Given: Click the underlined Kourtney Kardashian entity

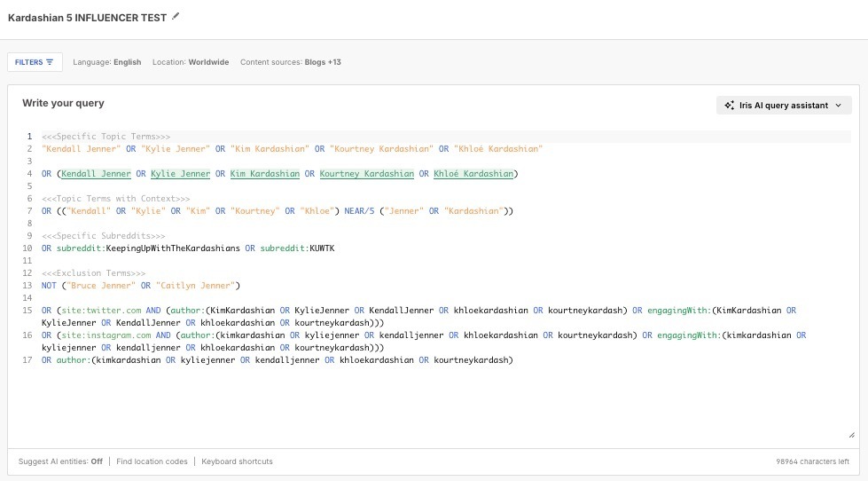Looking at the screenshot, I should point(366,173).
